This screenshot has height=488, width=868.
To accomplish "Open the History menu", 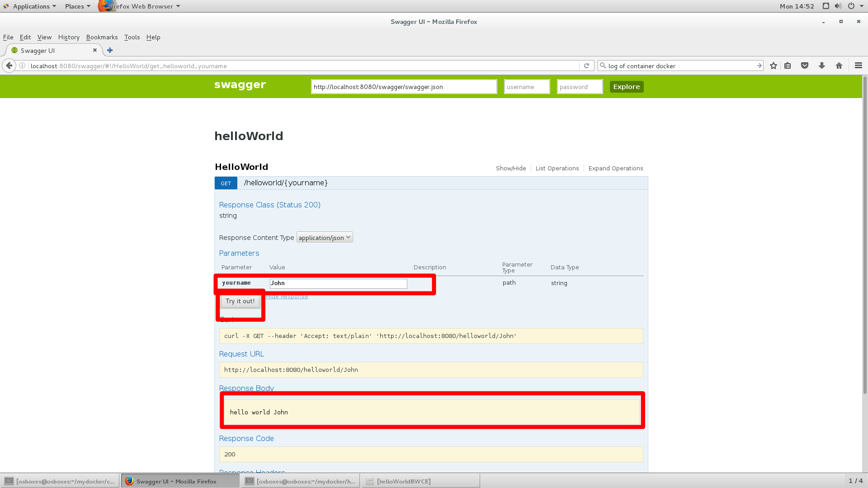I will pos(69,37).
